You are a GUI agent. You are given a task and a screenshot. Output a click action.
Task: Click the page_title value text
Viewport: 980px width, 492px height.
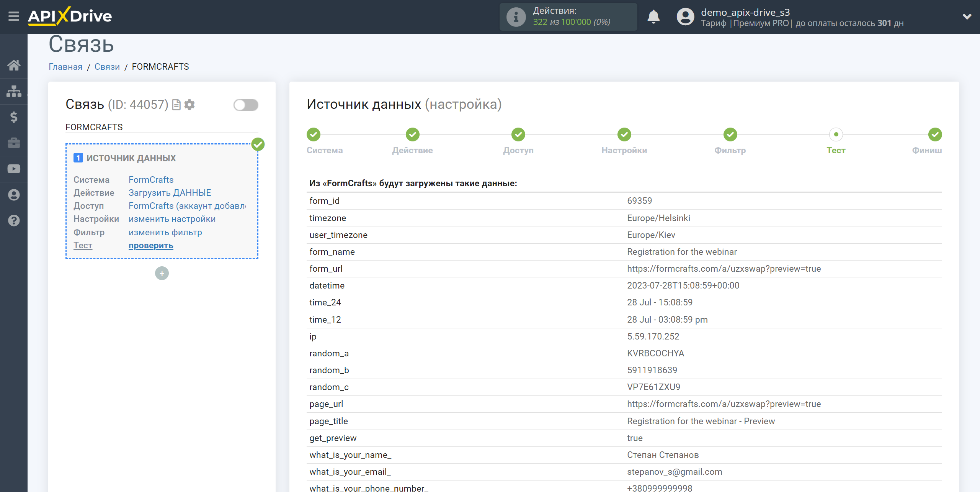pos(701,421)
